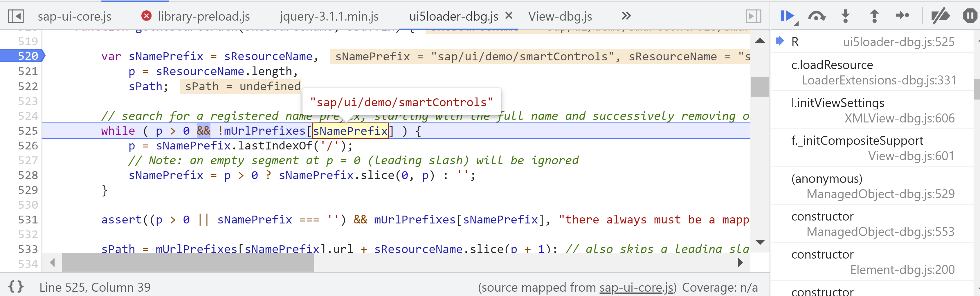Click the vertical scrollbar thumb
Viewport: 980px width, 296px height.
pyautogui.click(x=760, y=87)
